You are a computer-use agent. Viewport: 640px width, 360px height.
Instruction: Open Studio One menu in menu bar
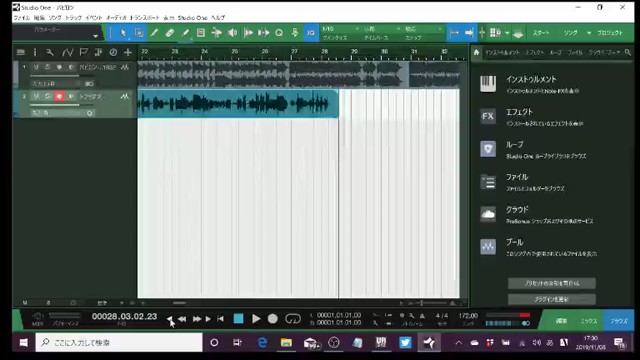(192, 18)
